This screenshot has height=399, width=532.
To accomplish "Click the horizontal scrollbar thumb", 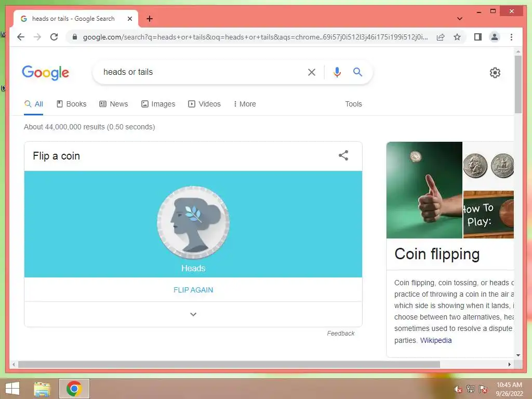I will click(229, 364).
